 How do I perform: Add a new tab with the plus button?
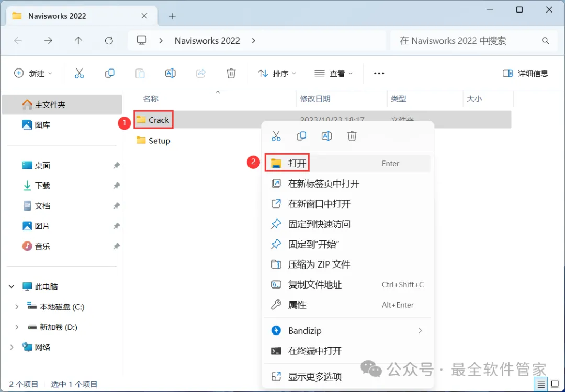[173, 16]
